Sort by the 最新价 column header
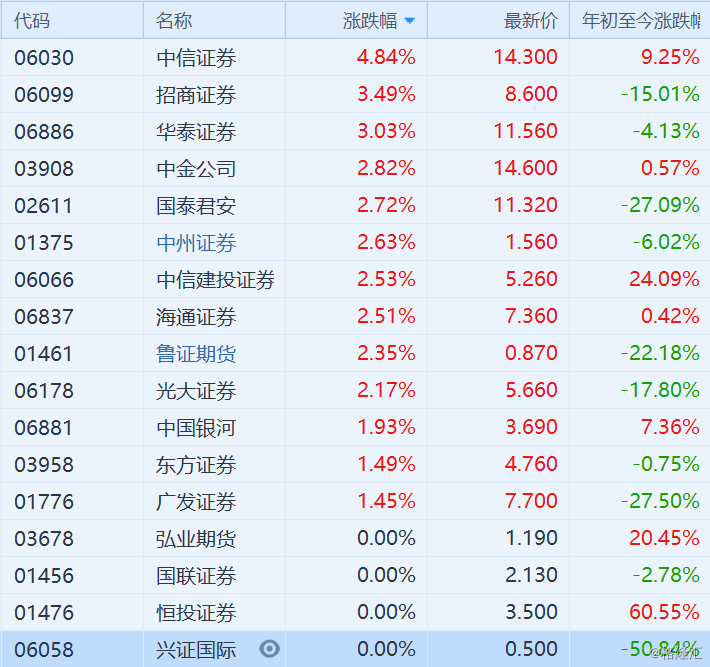 click(531, 21)
